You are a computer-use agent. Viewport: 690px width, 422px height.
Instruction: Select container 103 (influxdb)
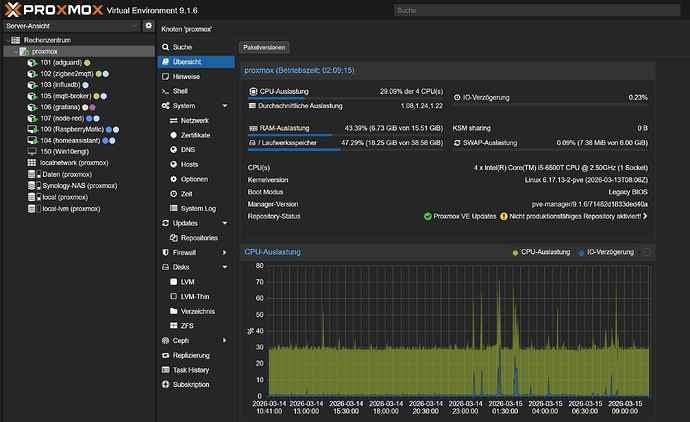[60, 84]
